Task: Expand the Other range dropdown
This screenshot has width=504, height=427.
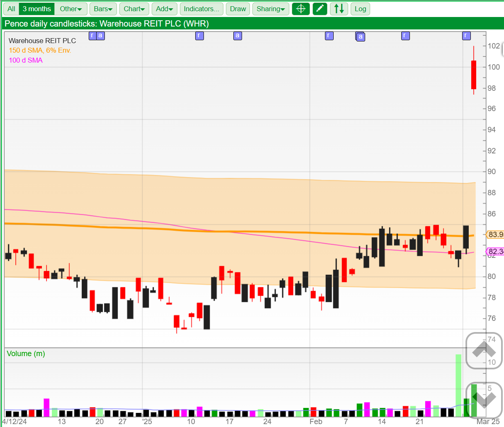Action: (71, 9)
